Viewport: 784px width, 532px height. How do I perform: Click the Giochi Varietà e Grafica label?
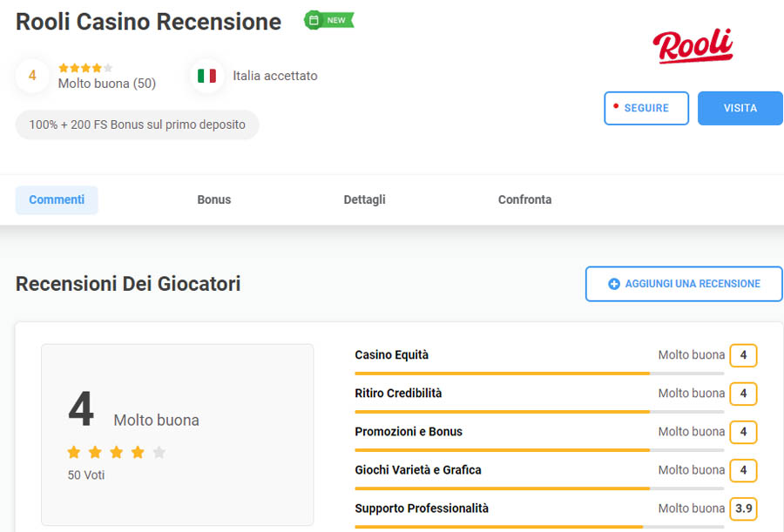(x=418, y=470)
